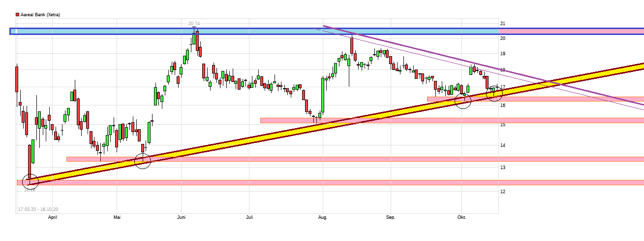This screenshot has height=241, width=644.
Task: Click the price axis value 16
Action: (503, 105)
